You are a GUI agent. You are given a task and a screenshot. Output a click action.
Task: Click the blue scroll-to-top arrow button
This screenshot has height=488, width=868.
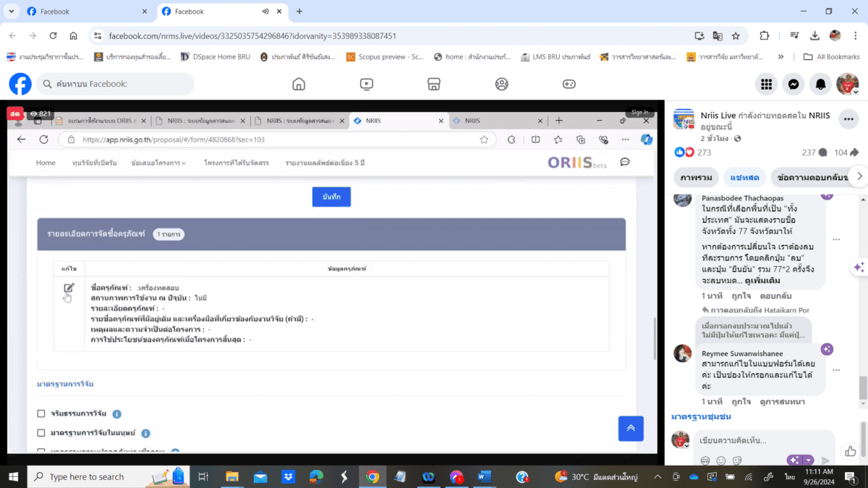631,428
